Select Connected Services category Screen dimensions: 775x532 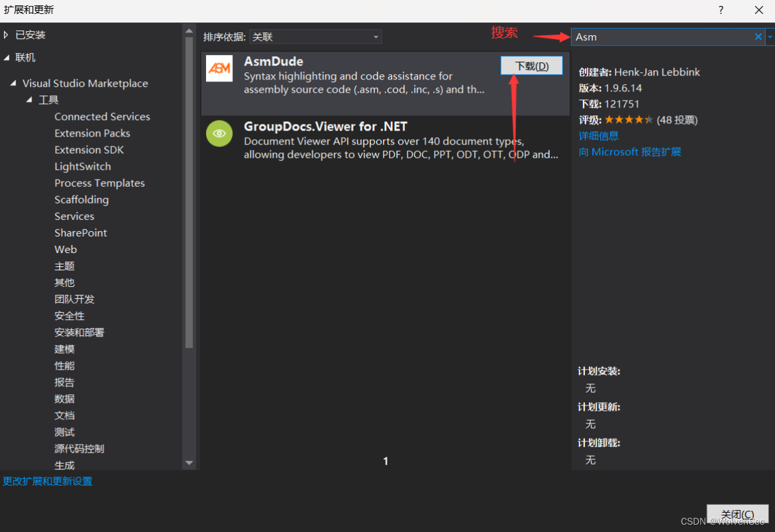tap(102, 117)
